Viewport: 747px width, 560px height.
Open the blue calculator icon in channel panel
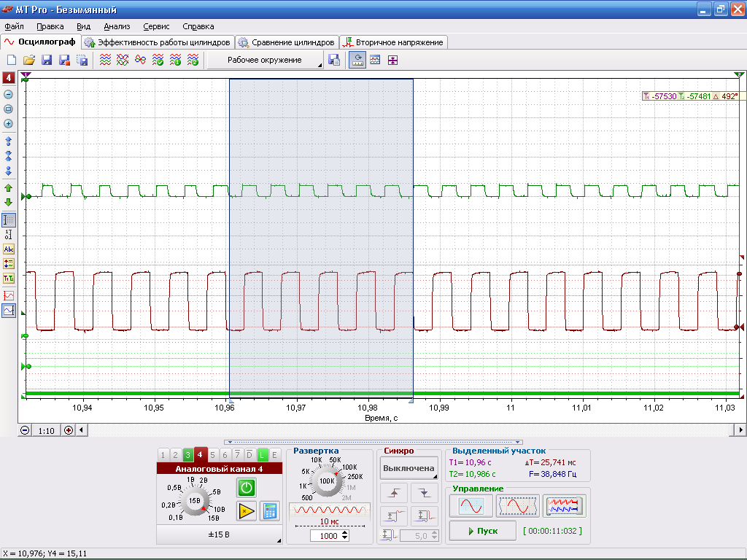click(x=270, y=511)
